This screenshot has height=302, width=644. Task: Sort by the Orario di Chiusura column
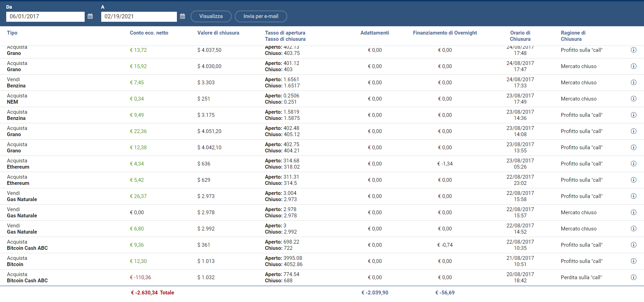point(520,36)
